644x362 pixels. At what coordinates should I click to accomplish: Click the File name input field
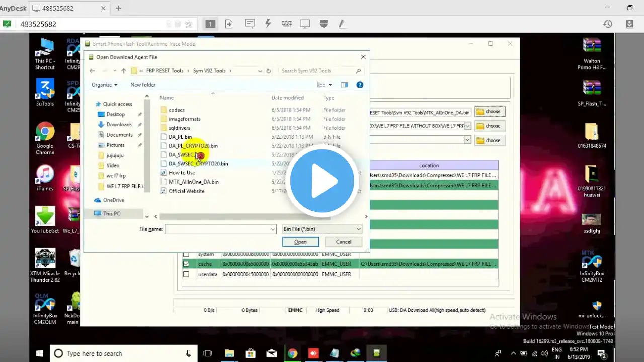point(220,229)
